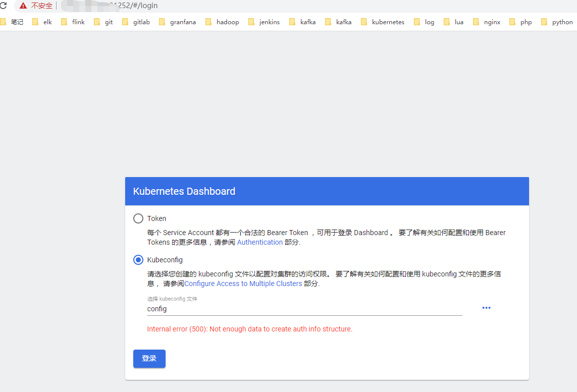Select the Kubeconfig radio button
The image size is (577, 392).
click(x=138, y=260)
